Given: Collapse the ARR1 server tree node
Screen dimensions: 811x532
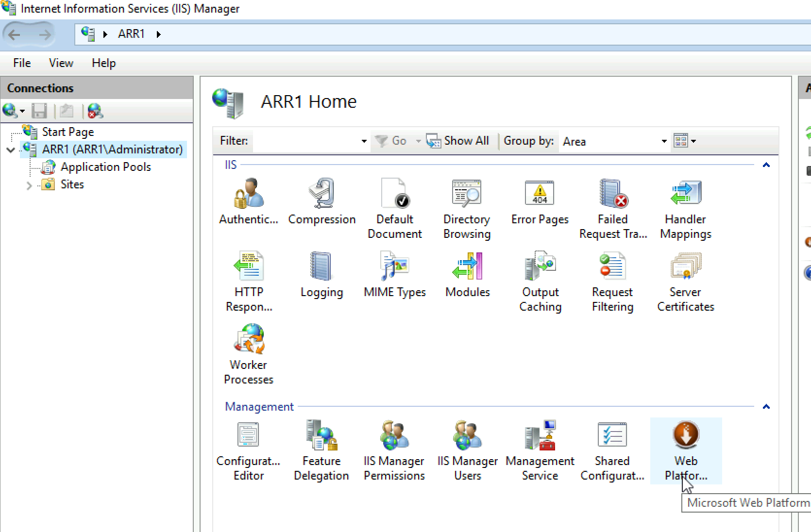Looking at the screenshot, I should (11, 150).
